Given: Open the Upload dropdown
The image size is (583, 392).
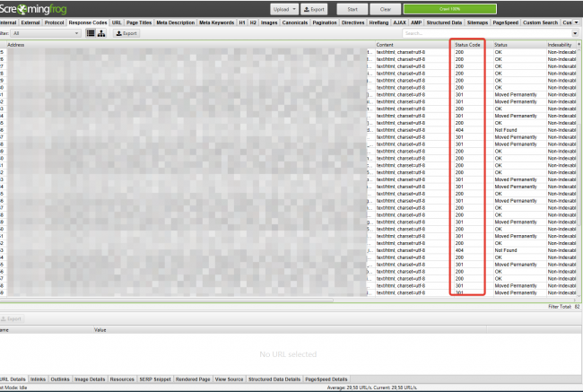Looking at the screenshot, I should tap(284, 8).
